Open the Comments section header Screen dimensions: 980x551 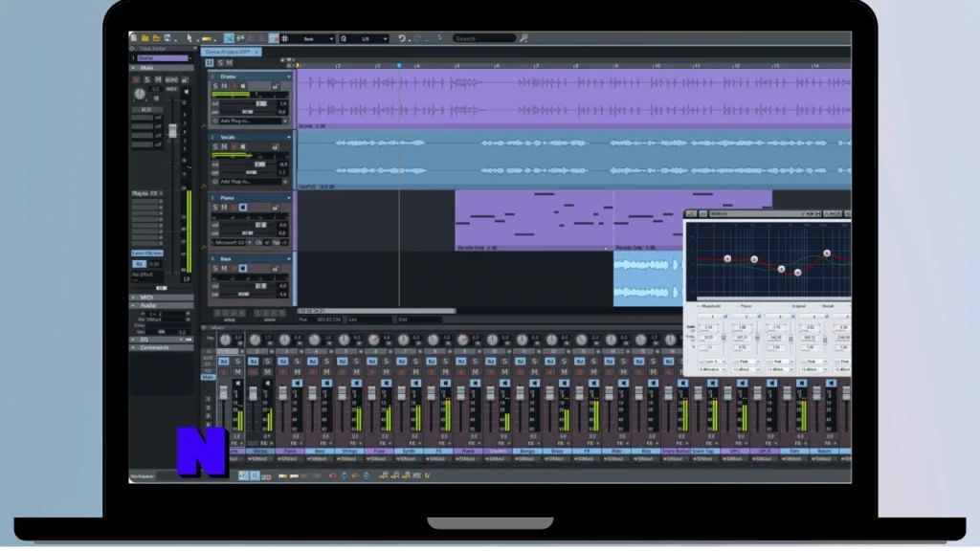tap(161, 348)
